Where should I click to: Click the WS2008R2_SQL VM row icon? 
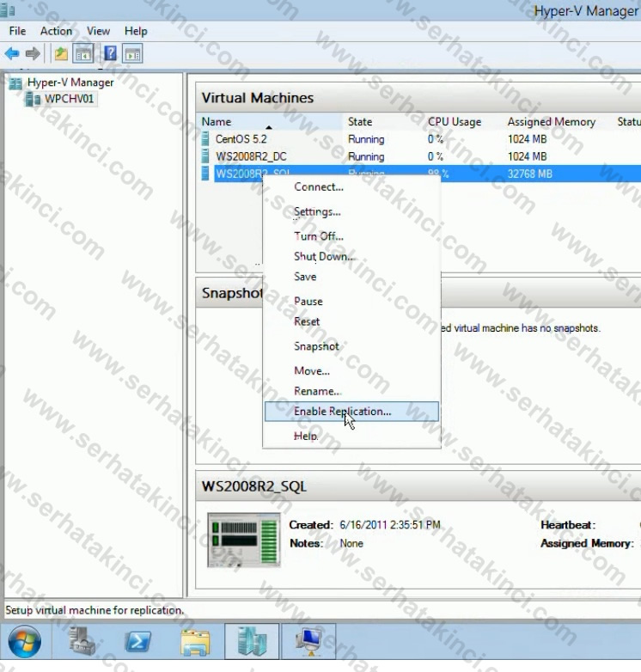click(205, 174)
